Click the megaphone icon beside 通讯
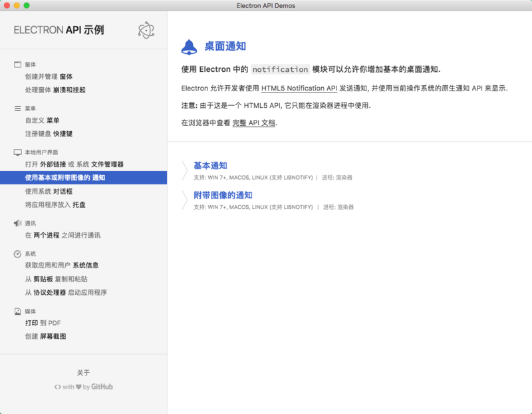Viewport: 532px width, 414px height. 18,223
